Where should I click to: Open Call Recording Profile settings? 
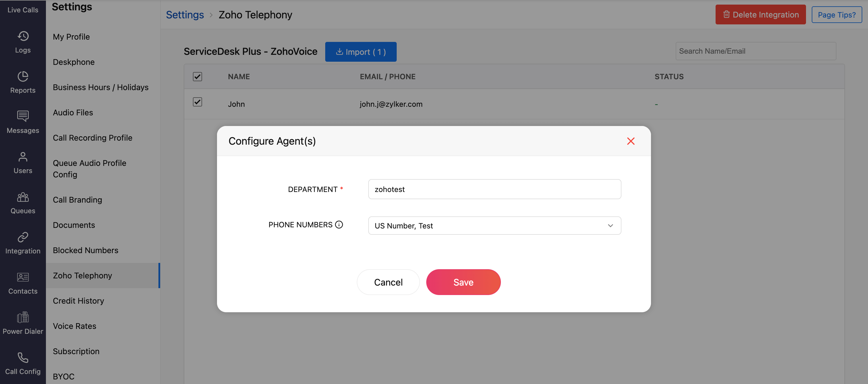[x=92, y=138]
